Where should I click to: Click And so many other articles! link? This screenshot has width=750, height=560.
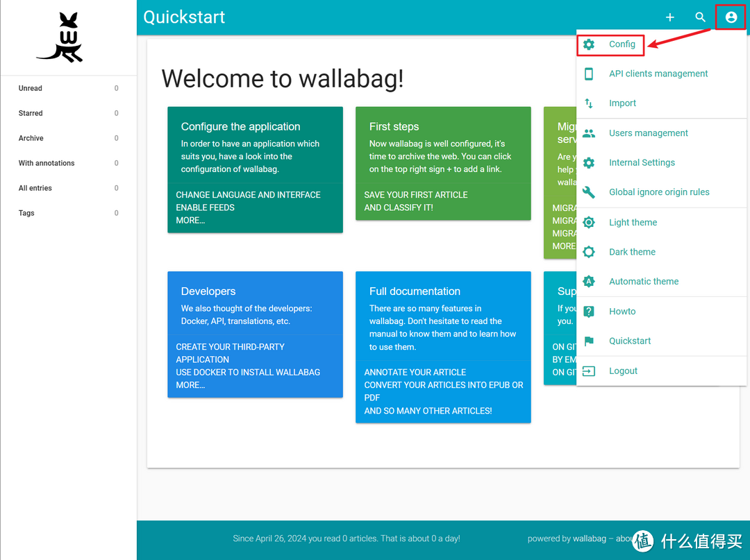(428, 411)
